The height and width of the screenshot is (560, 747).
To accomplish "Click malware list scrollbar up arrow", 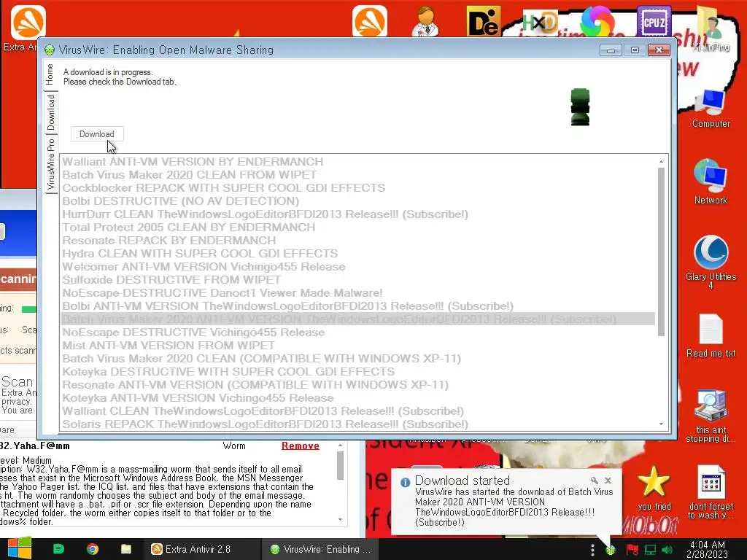I will pos(661,162).
